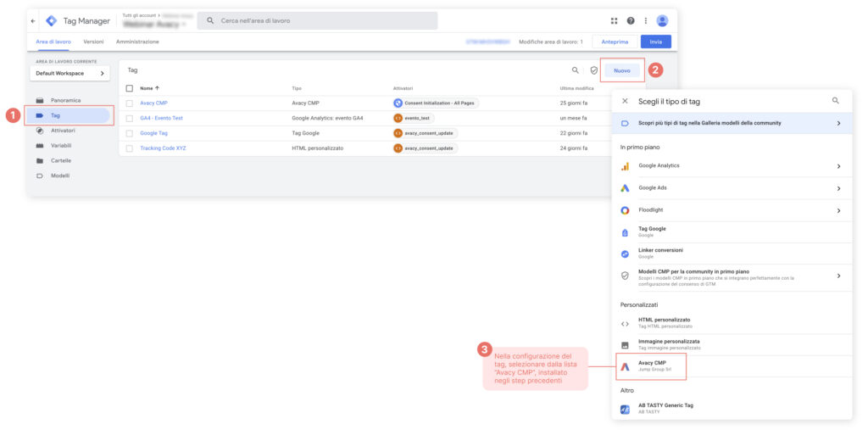The height and width of the screenshot is (435, 868).
Task: Click the Modifiche area di lavoro: 1 label
Action: click(551, 42)
